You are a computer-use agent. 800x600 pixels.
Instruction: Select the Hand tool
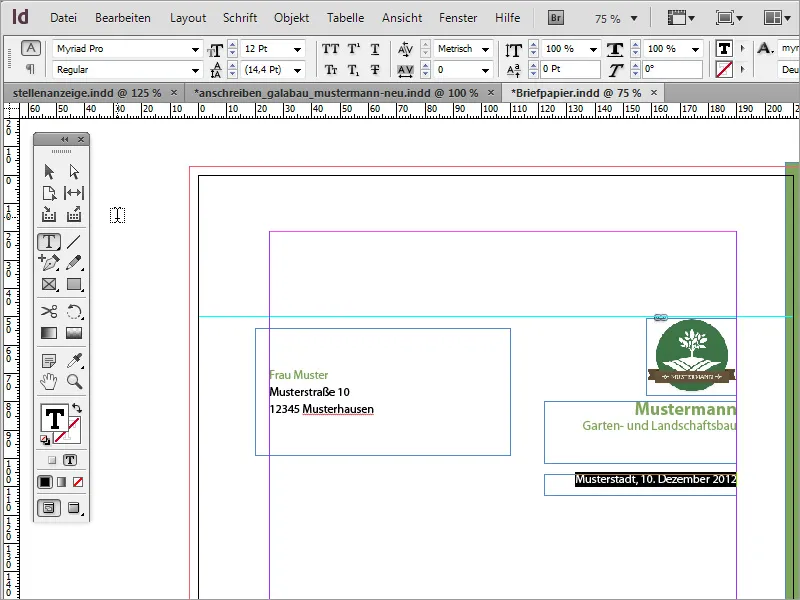click(49, 382)
